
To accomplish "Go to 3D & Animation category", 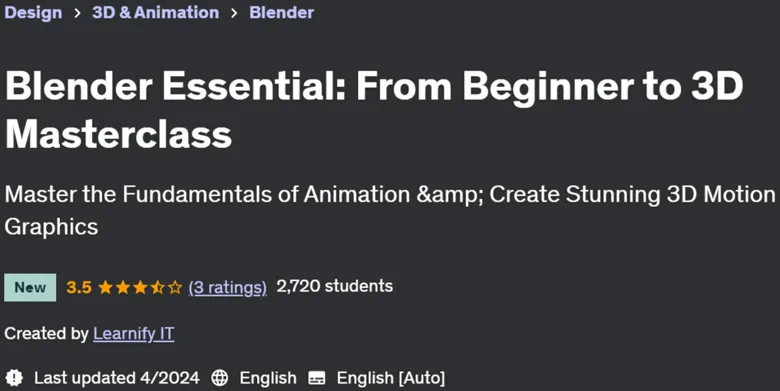I will [x=155, y=12].
